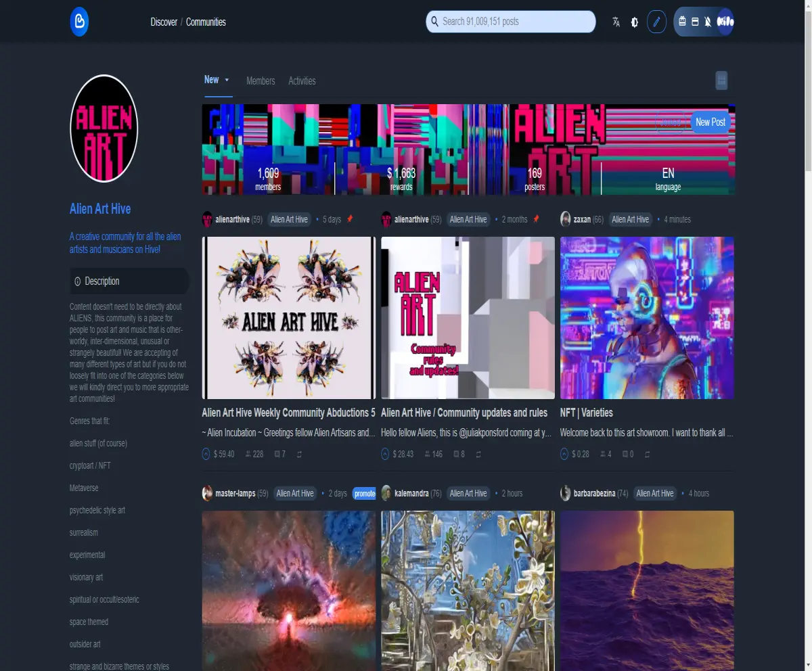812x671 pixels.
Task: Click the Joined membership button
Action: click(670, 122)
